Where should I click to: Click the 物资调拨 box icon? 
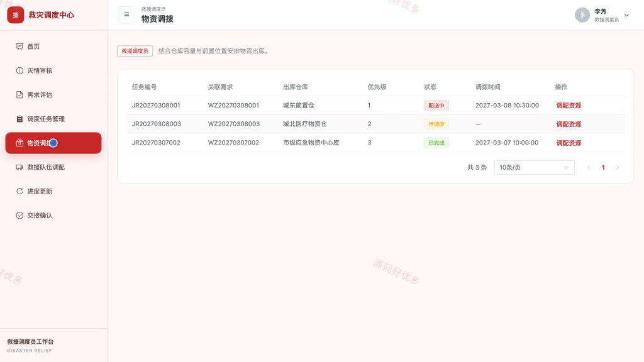[19, 143]
